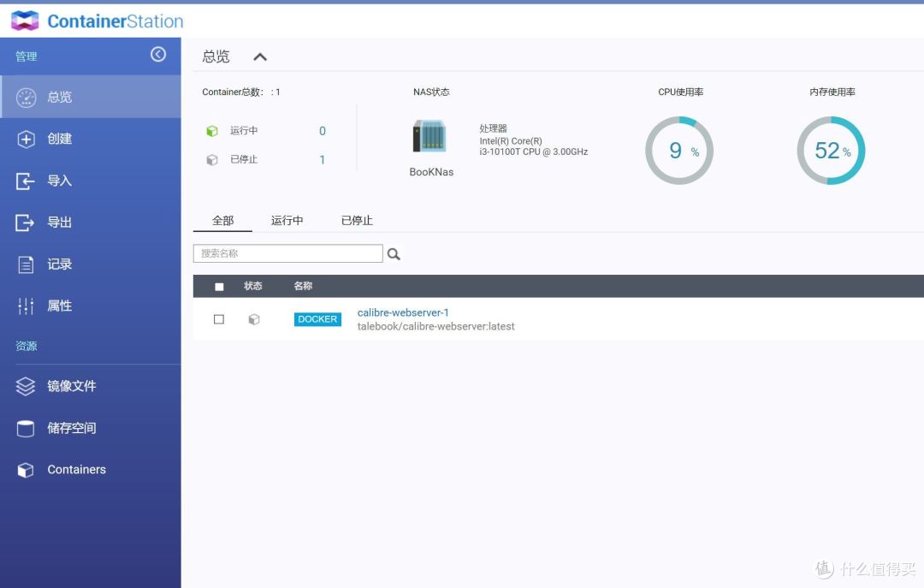Viewport: 924px width, 588px height.
Task: Click the stopped count 1 link
Action: 323,160
